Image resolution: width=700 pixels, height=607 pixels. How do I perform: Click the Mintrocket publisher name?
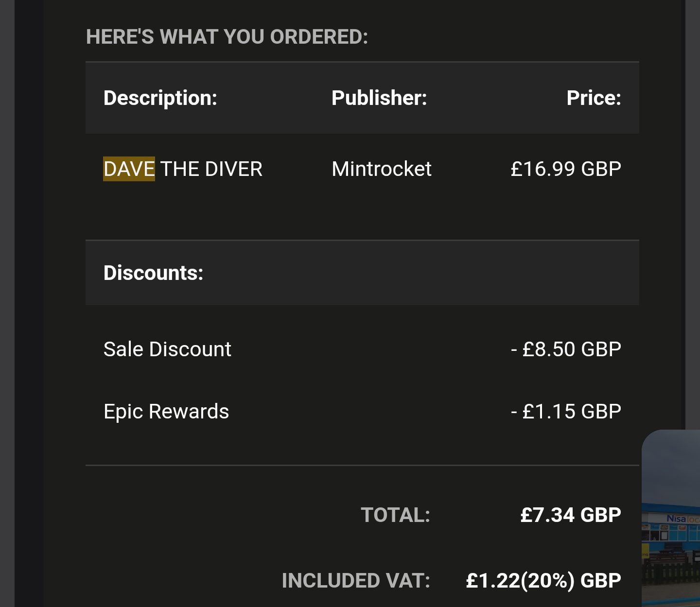click(382, 169)
